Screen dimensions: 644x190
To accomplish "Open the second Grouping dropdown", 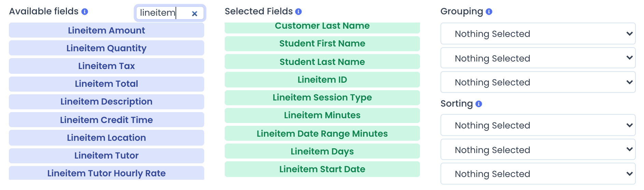I will (538, 58).
